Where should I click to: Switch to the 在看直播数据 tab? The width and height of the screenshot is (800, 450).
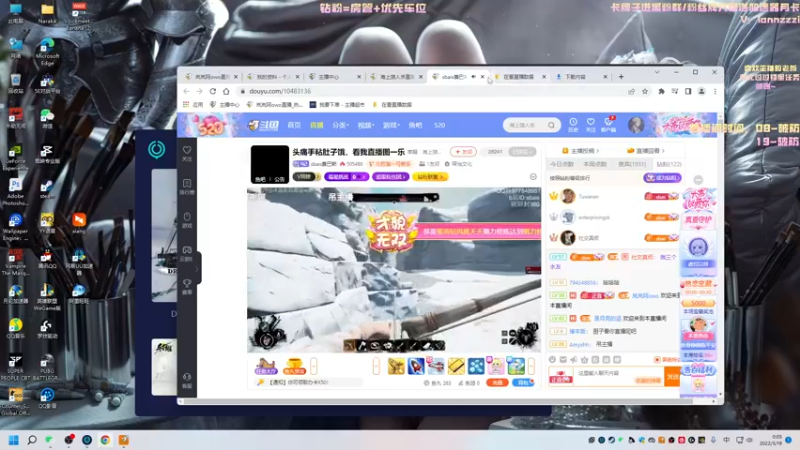[x=519, y=77]
